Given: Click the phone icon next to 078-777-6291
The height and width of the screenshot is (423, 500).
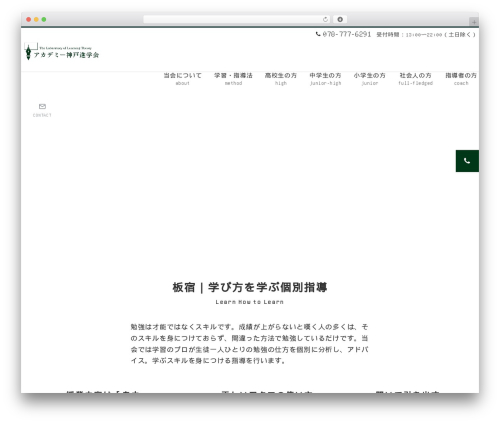Looking at the screenshot, I should coord(318,34).
